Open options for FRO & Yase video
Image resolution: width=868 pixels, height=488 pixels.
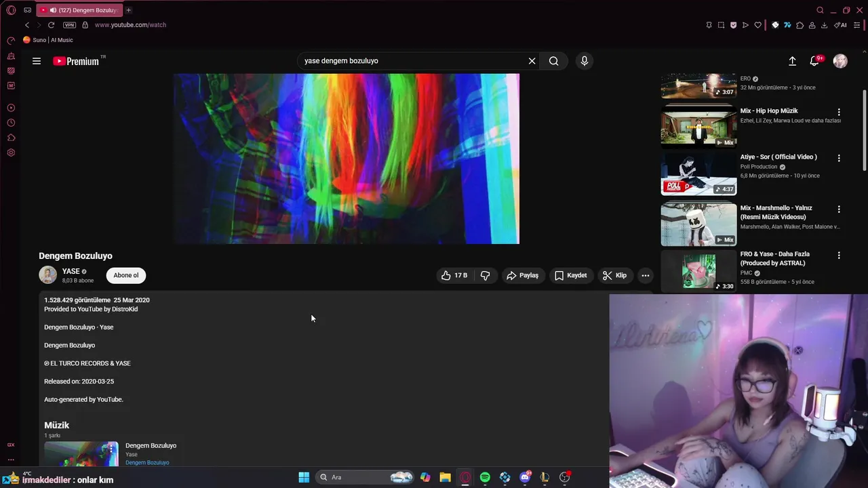pos(839,256)
